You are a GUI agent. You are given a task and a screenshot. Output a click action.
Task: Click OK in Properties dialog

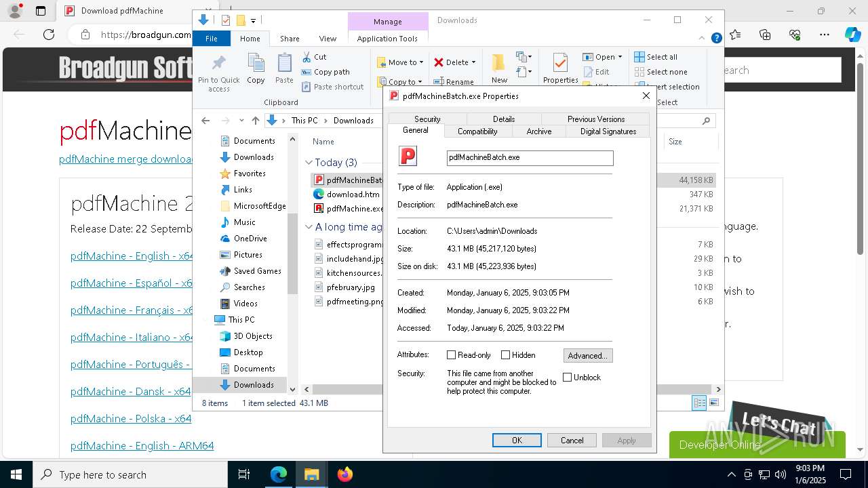pyautogui.click(x=517, y=441)
